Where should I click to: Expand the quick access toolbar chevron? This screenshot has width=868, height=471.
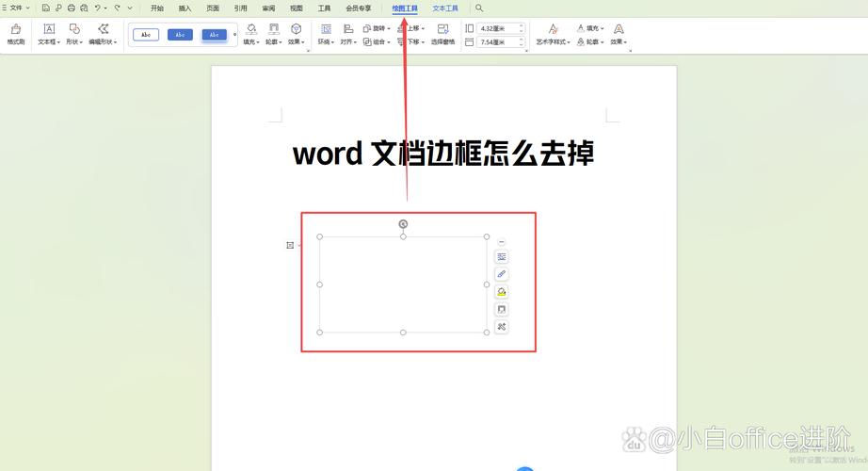point(130,8)
